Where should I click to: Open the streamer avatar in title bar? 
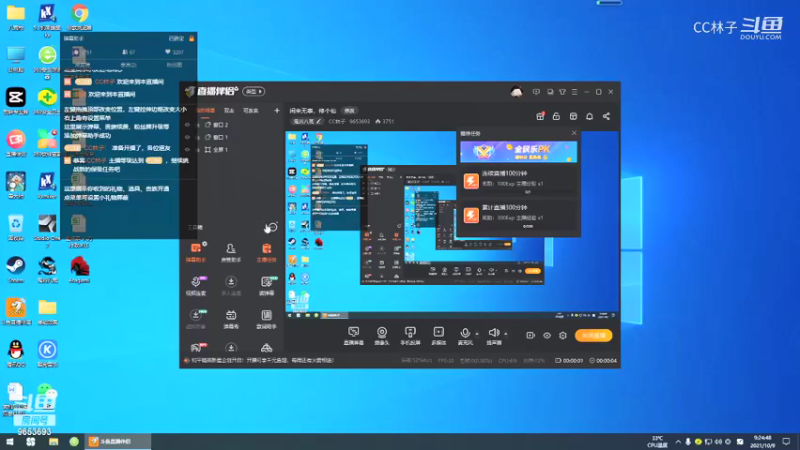point(516,92)
